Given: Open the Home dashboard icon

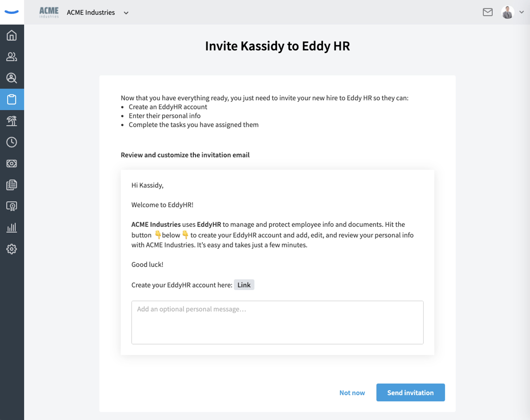Looking at the screenshot, I should tap(12, 35).
